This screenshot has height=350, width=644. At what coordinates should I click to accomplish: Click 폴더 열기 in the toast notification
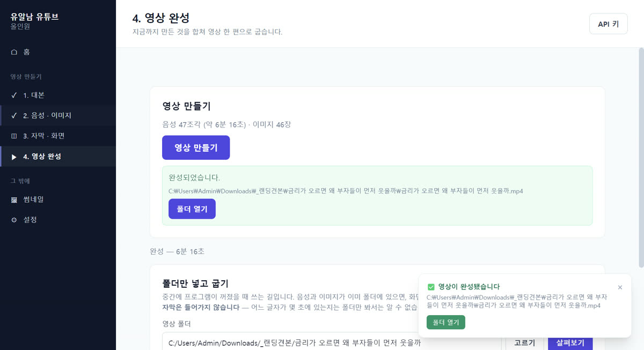446,322
